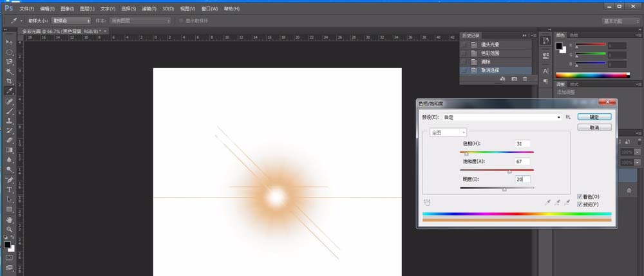Select the Lasso tool
The height and width of the screenshot is (276, 644).
click(x=10, y=62)
